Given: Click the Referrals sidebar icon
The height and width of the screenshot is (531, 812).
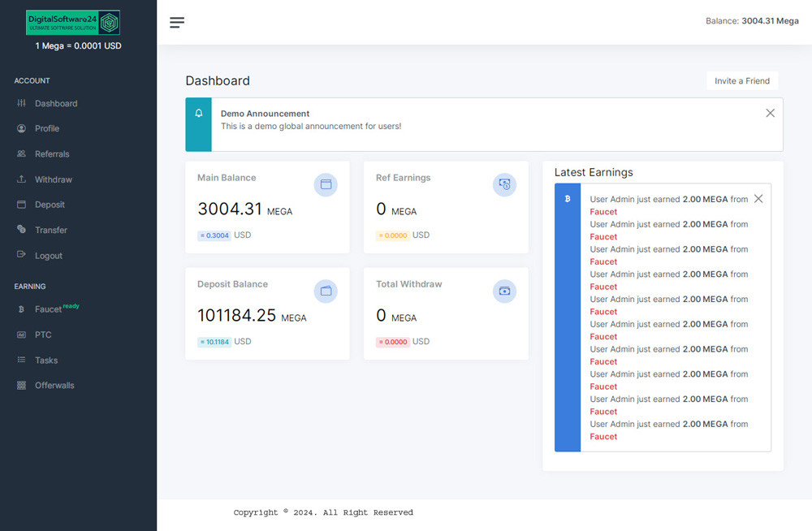Looking at the screenshot, I should coord(21,154).
